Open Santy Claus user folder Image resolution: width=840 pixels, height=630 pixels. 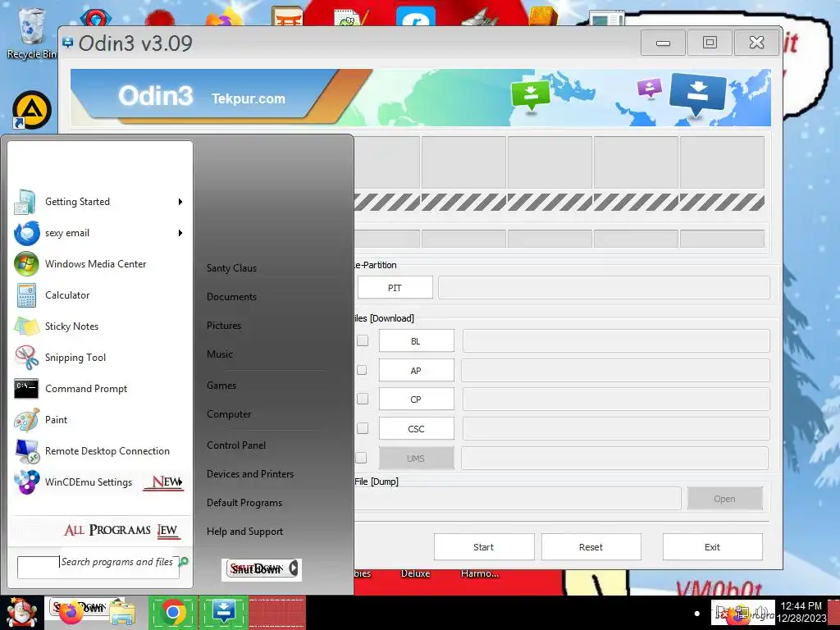tap(231, 268)
